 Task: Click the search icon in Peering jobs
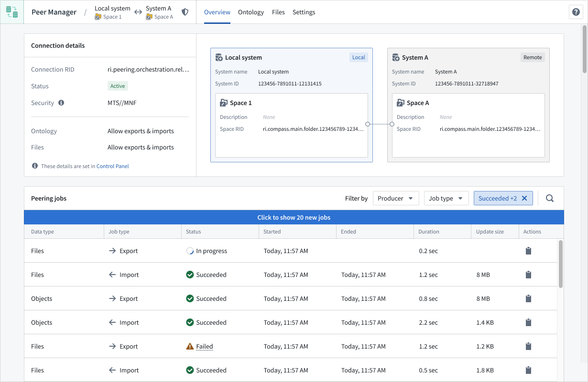point(549,198)
